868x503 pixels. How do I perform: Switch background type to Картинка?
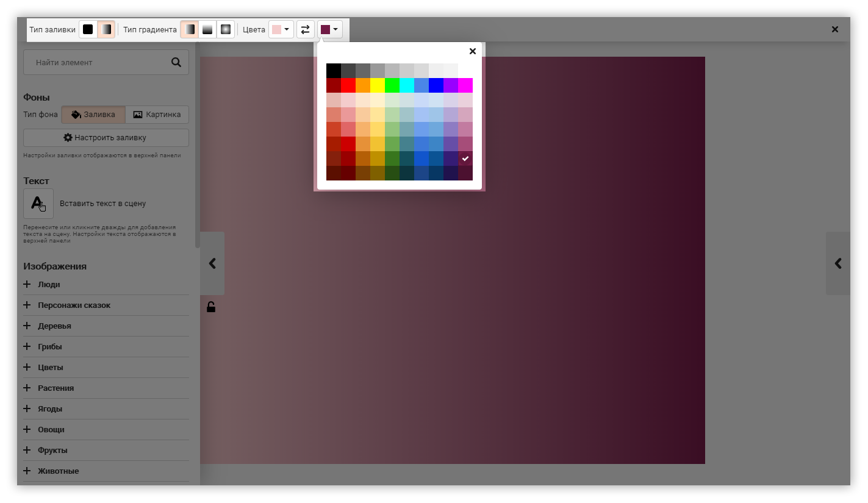click(x=157, y=115)
